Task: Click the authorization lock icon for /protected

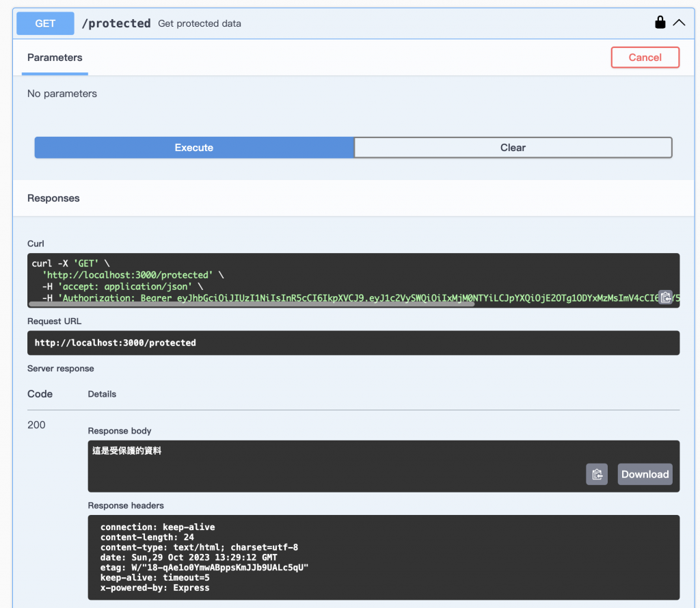Action: (x=660, y=23)
